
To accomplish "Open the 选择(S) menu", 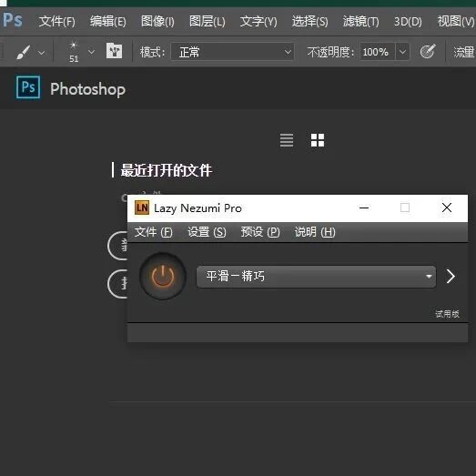I will coord(309,22).
